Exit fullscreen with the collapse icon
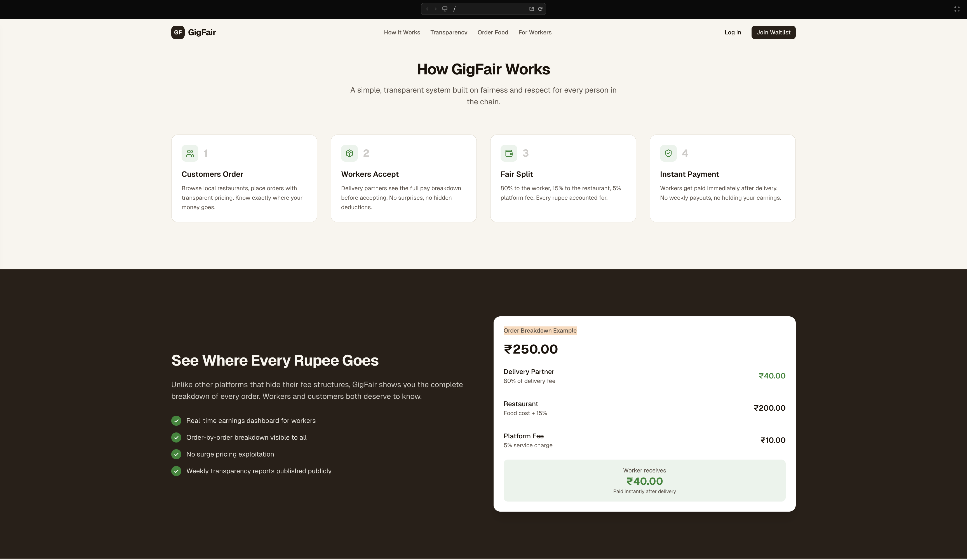Viewport: 967px width, 560px height. pyautogui.click(x=957, y=9)
